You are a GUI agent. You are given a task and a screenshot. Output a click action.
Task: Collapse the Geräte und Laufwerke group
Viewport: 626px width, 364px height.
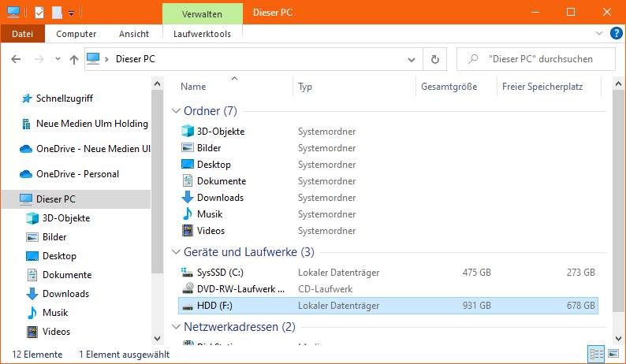pos(176,252)
